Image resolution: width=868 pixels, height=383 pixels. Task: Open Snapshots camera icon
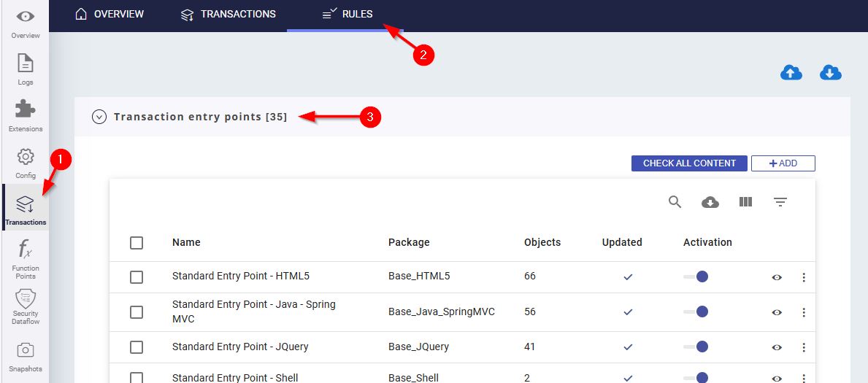tap(25, 355)
